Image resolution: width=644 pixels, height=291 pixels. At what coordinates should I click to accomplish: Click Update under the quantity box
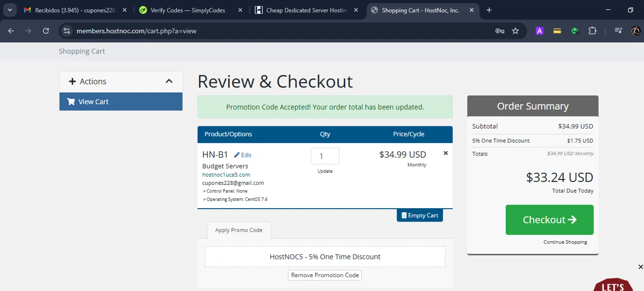point(325,171)
